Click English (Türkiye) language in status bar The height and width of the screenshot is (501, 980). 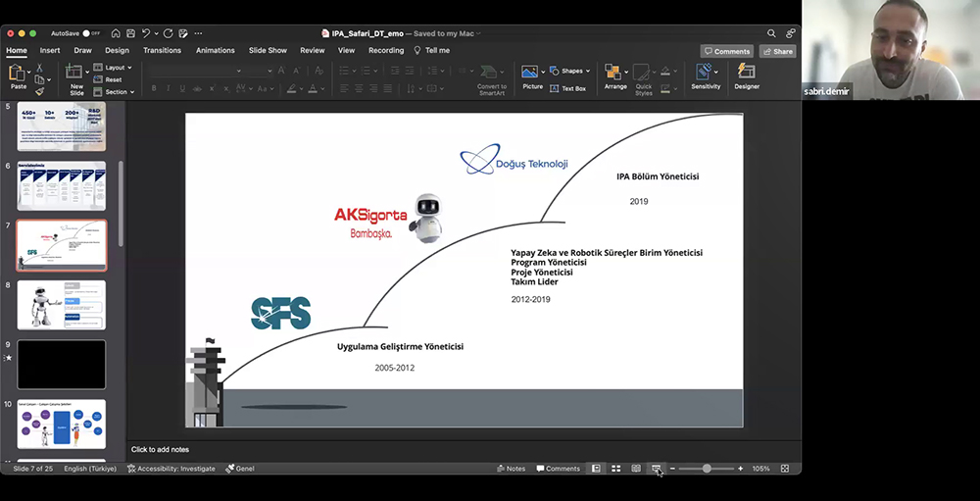(x=90, y=469)
